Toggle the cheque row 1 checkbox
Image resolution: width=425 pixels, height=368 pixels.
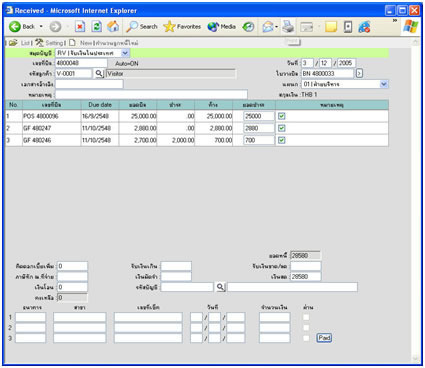tap(306, 317)
